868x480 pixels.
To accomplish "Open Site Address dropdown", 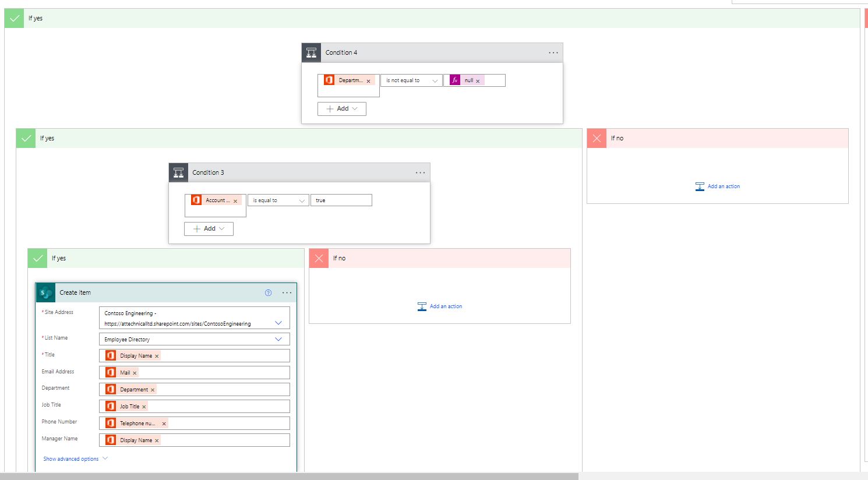I will (278, 323).
